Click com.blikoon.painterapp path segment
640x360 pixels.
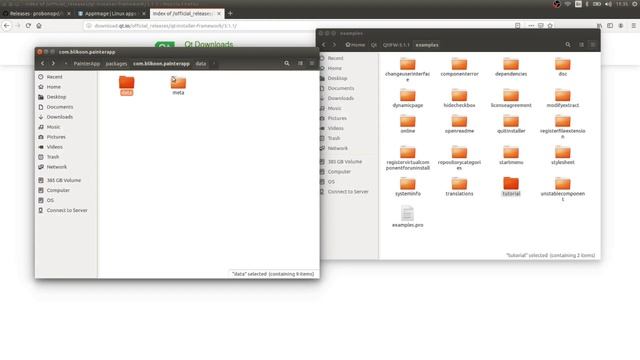[x=161, y=64]
